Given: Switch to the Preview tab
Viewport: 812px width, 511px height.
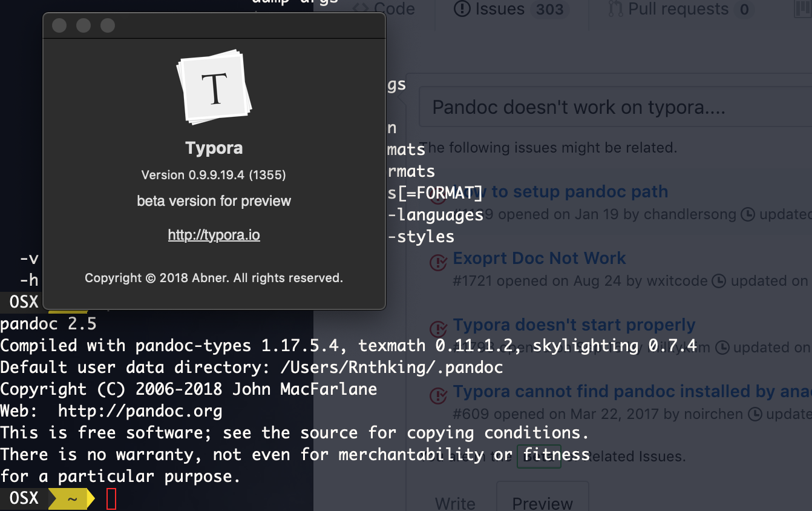Looking at the screenshot, I should pos(542,503).
